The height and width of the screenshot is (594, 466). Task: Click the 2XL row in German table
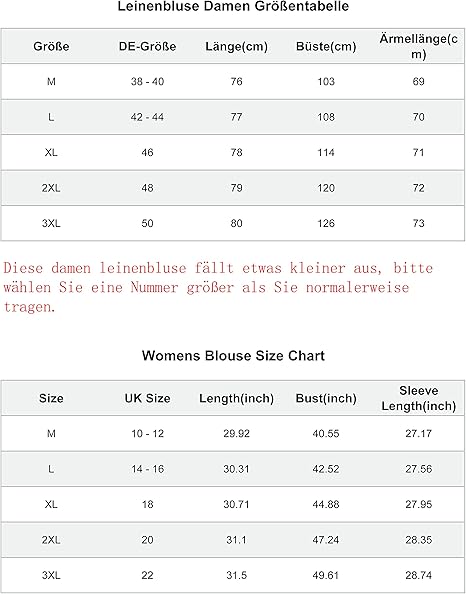[233, 188]
